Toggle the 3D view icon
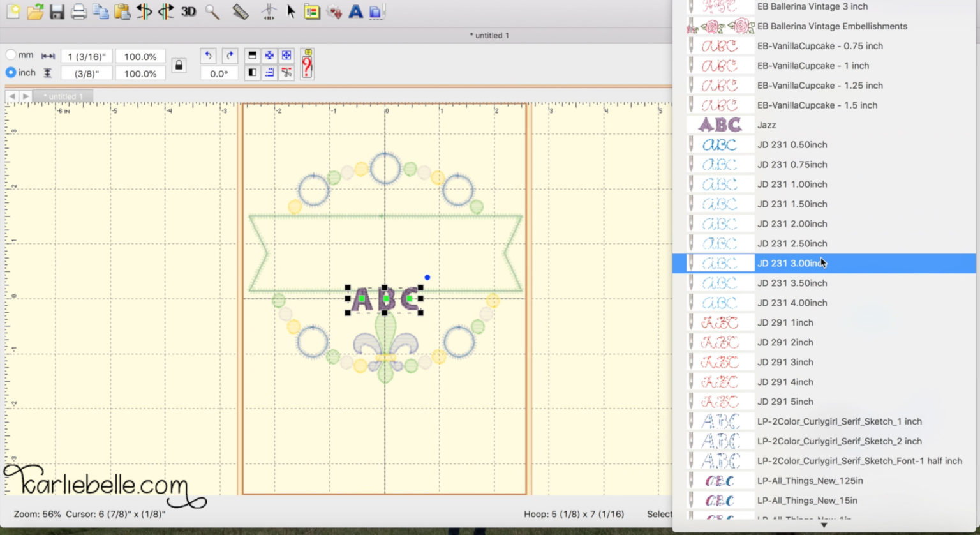 tap(188, 11)
